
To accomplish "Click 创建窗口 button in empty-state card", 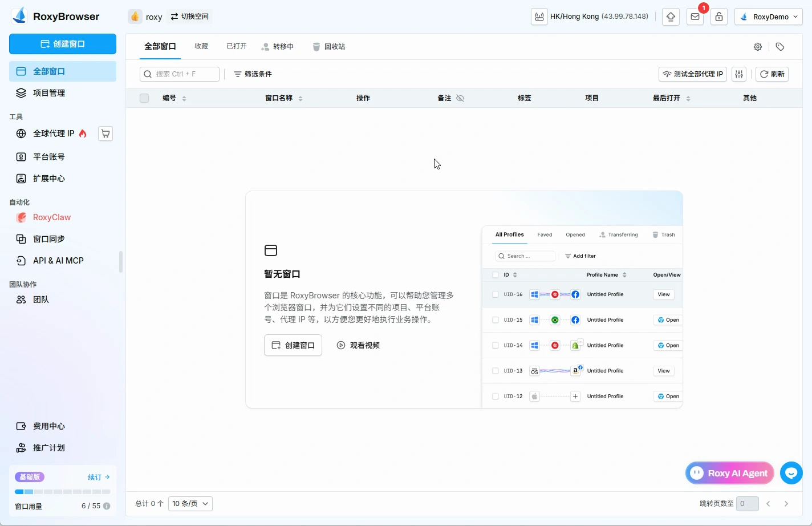I will click(293, 345).
